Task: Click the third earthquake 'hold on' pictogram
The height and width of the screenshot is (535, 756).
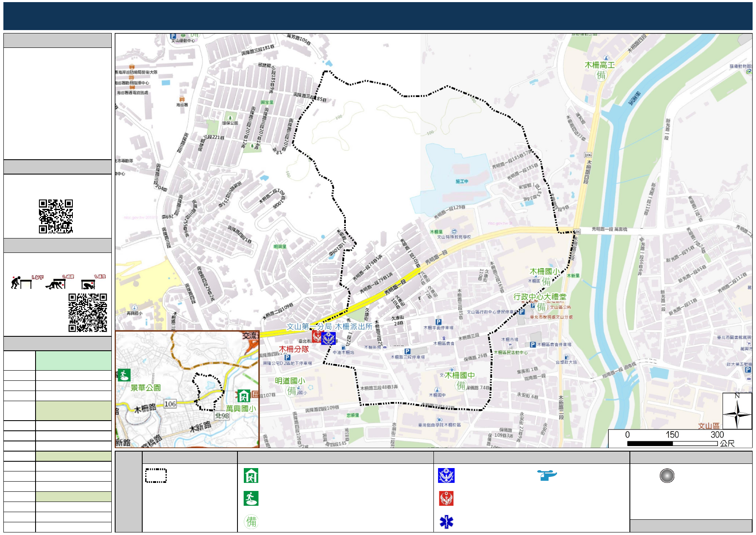Action: point(88,284)
